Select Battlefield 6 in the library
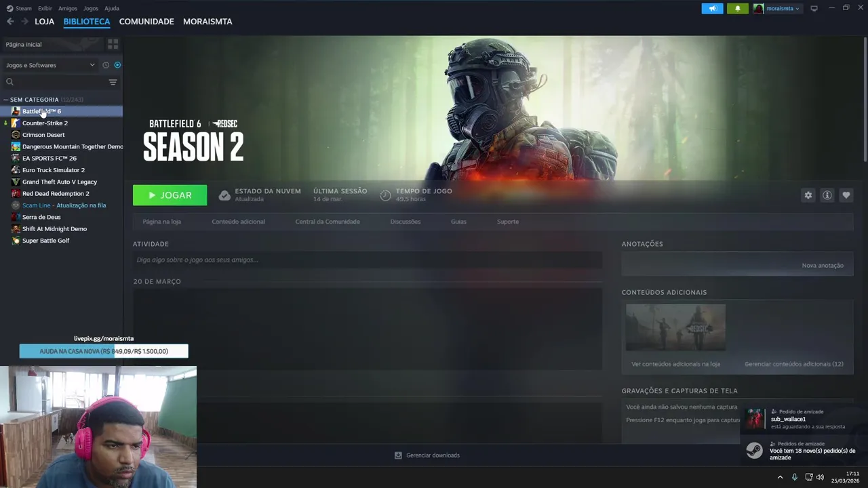The width and height of the screenshot is (868, 488). click(x=61, y=111)
